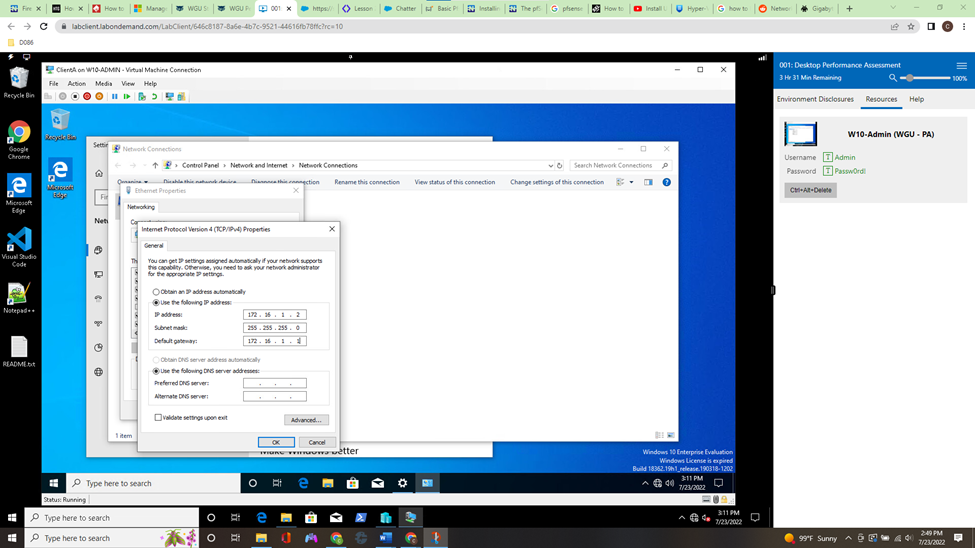Click OK in the IPv4 Properties dialog
The image size is (975, 548).
(276, 442)
